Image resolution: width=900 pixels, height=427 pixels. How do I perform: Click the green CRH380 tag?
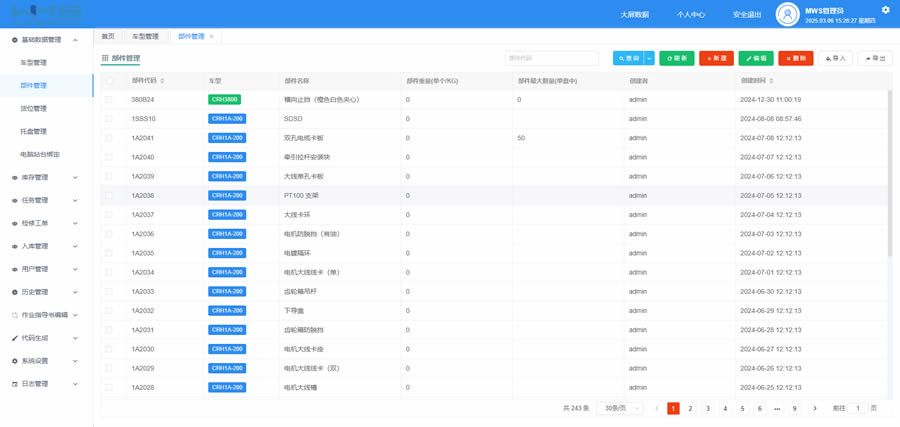[224, 99]
